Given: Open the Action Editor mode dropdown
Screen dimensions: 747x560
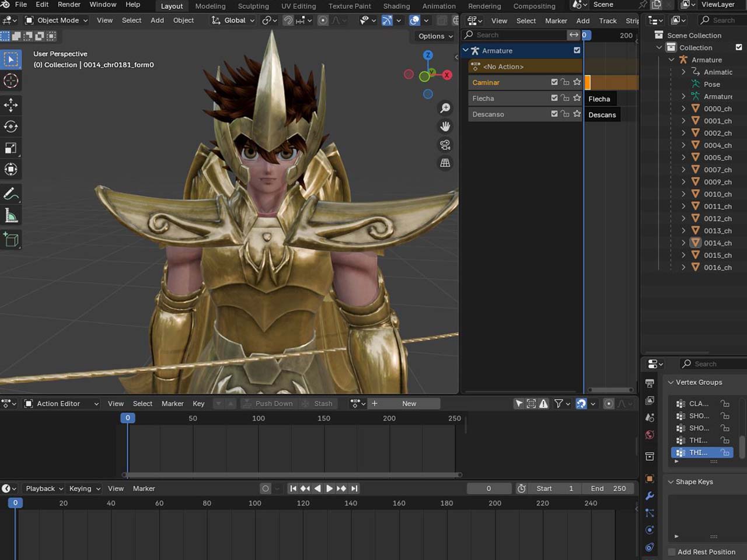Looking at the screenshot, I should (61, 404).
